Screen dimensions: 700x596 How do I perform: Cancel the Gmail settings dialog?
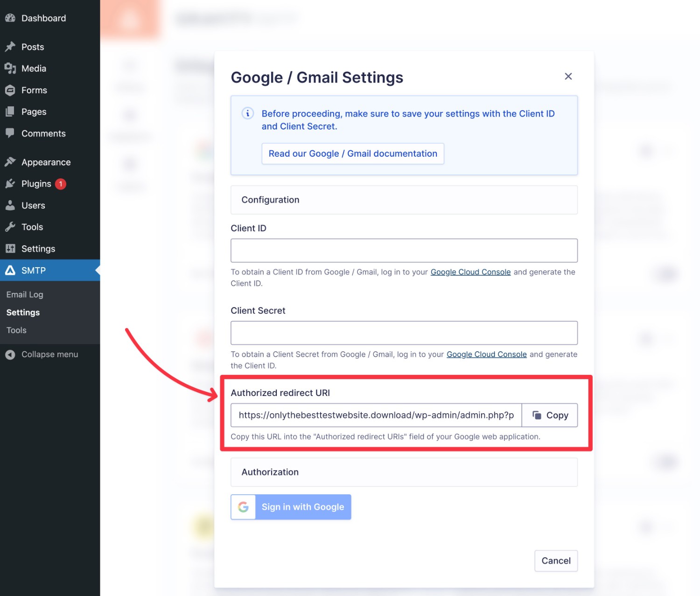pyautogui.click(x=556, y=561)
